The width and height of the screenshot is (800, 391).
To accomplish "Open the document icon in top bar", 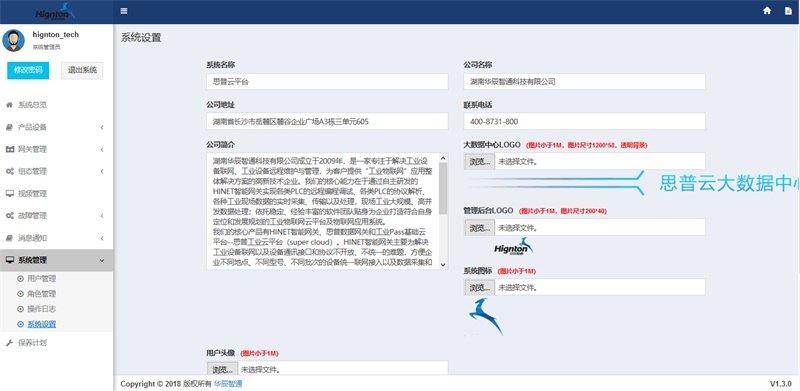I will (788, 11).
